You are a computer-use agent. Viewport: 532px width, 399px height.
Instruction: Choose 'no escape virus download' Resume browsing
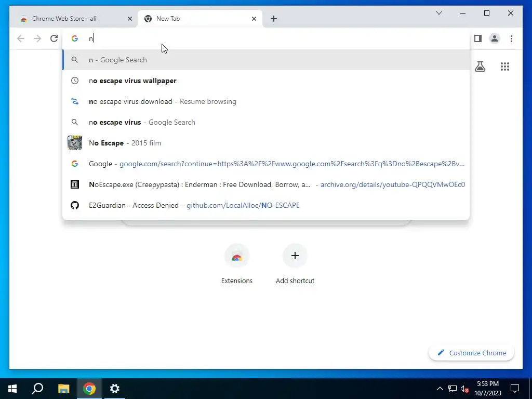point(267,101)
